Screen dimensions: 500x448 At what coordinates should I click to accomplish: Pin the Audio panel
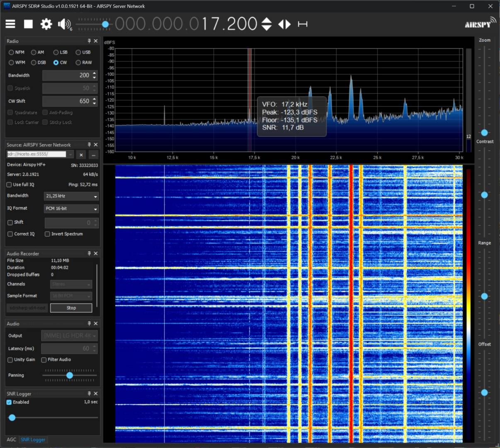point(89,324)
